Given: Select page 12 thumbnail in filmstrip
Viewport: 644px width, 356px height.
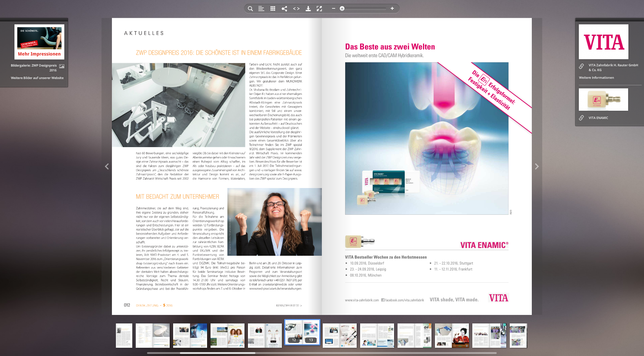Looking at the screenshot, I should [293, 332].
